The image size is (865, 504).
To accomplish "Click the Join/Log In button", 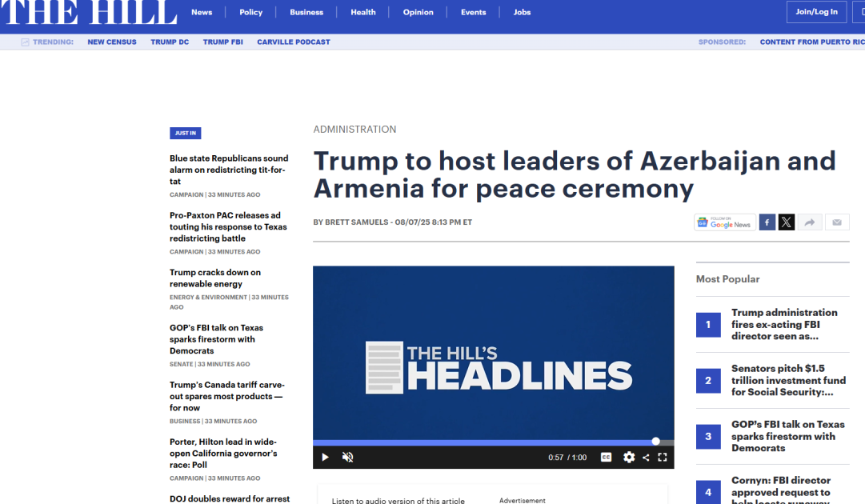I will point(816,12).
